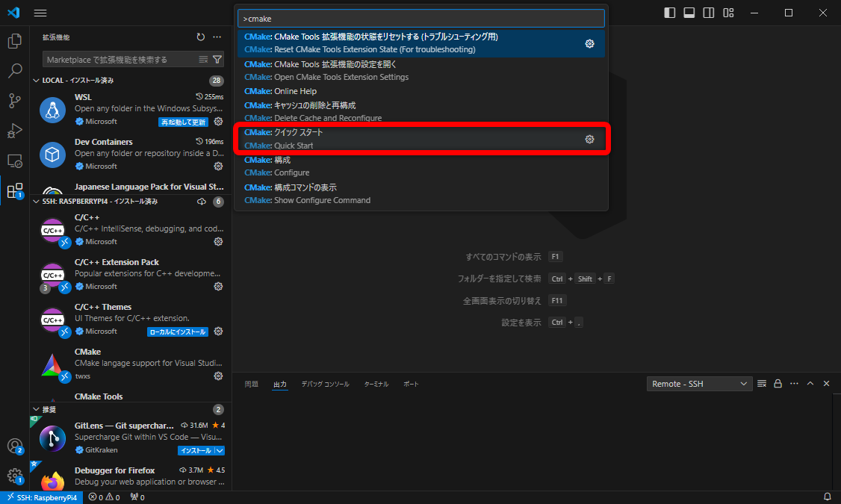Close the bottom panel
This screenshot has width=841, height=504.
coord(827,383)
